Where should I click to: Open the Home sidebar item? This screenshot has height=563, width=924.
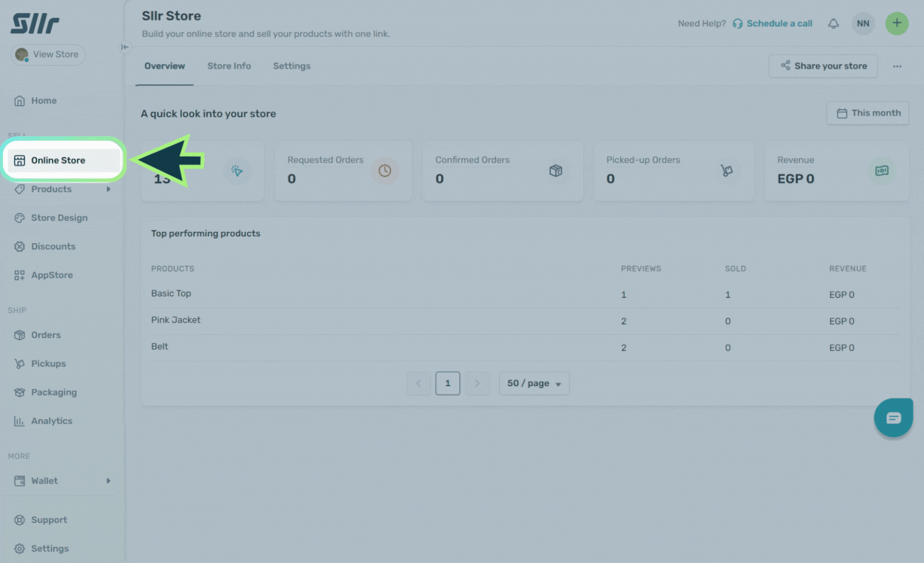click(44, 101)
